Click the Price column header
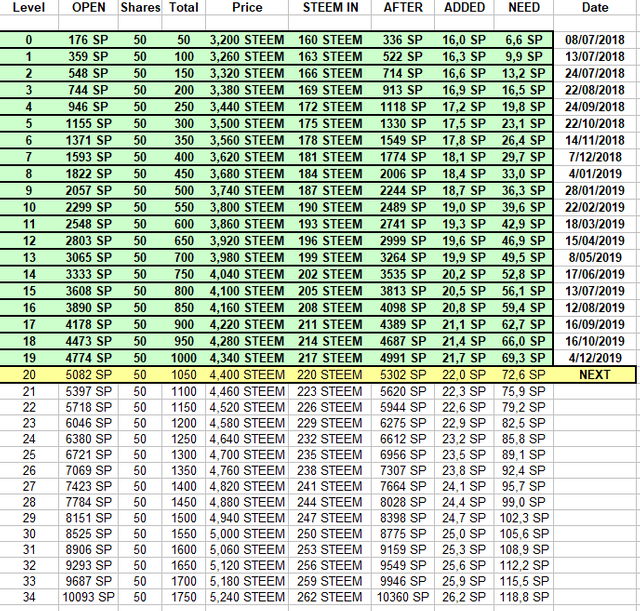Image resolution: width=640 pixels, height=611 pixels. click(247, 7)
